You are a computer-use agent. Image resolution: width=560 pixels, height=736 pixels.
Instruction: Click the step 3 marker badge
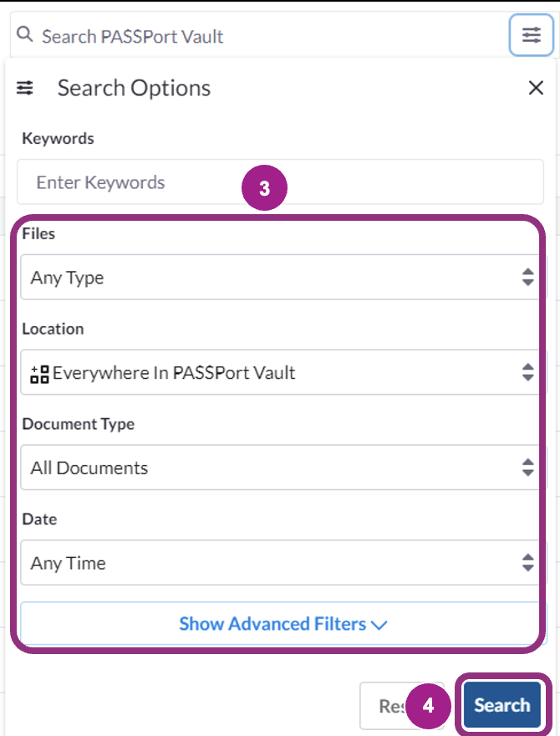click(266, 187)
